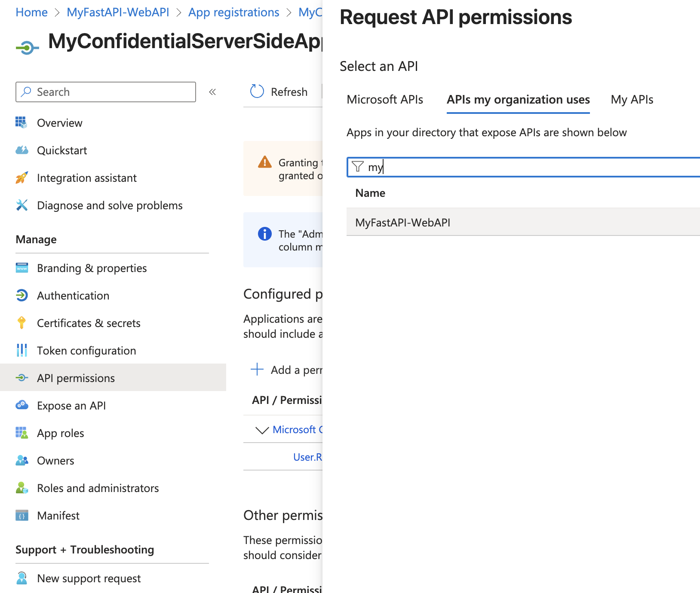Select MyFastAPI-WebAPI from the API list
Image resolution: width=700 pixels, height=593 pixels.
coord(403,223)
